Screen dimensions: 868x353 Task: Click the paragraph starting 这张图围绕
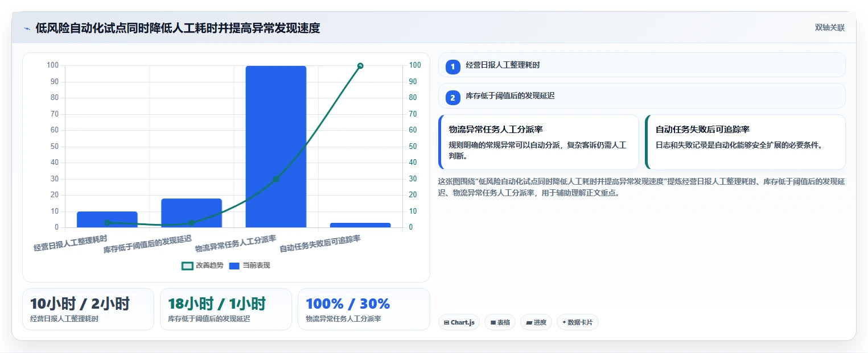pos(641,187)
